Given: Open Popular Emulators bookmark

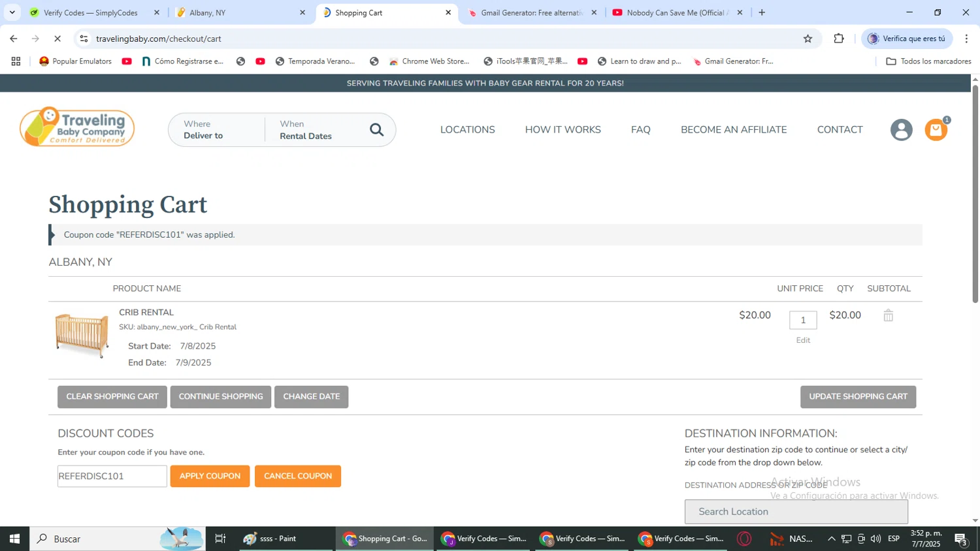Looking at the screenshot, I should point(75,61).
